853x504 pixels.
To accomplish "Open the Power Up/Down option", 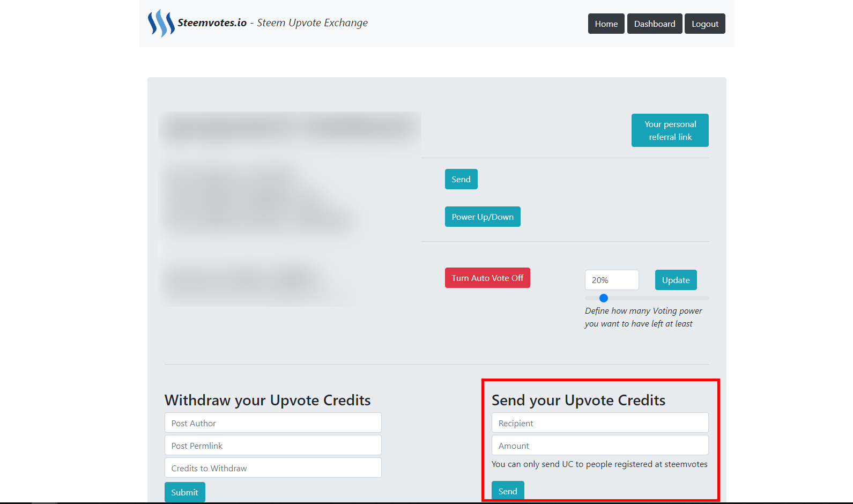I will point(483,217).
